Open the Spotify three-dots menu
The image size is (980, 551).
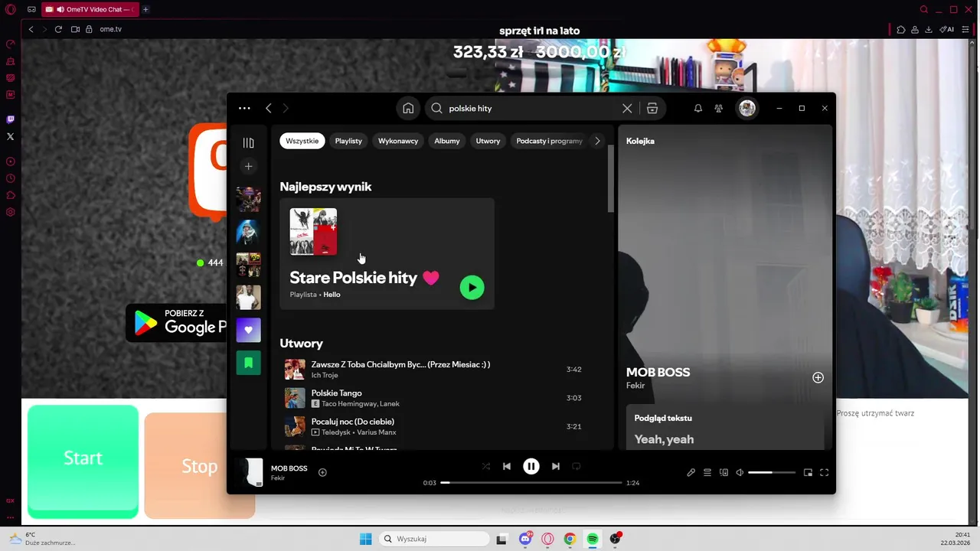[244, 109]
